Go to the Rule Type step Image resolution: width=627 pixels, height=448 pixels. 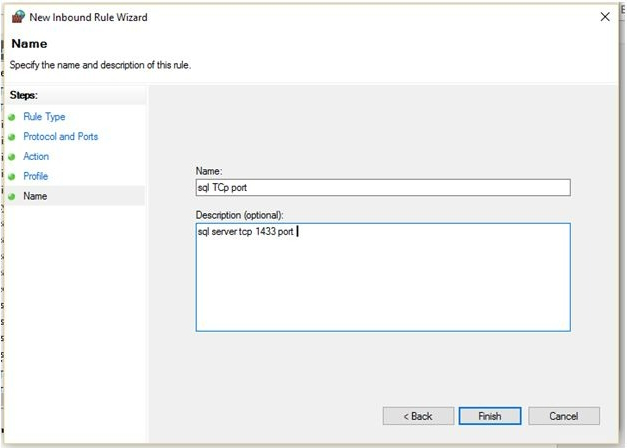tap(44, 117)
